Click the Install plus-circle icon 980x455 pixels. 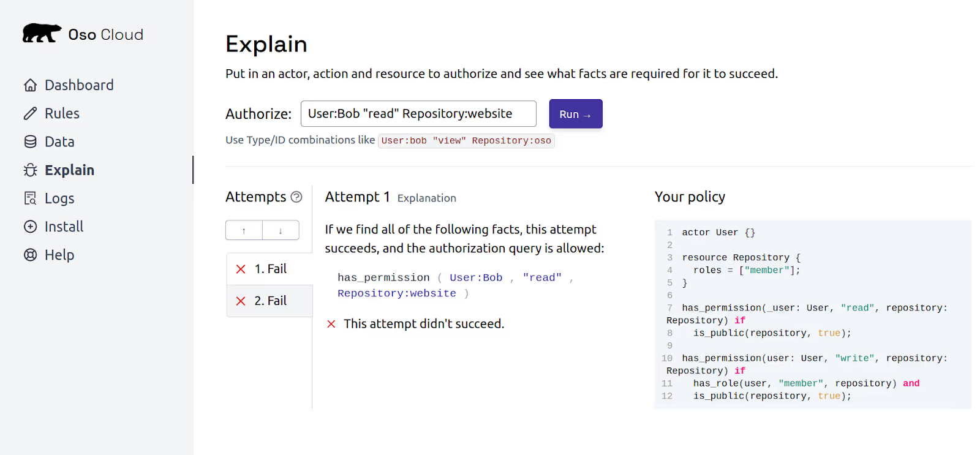pos(31,227)
